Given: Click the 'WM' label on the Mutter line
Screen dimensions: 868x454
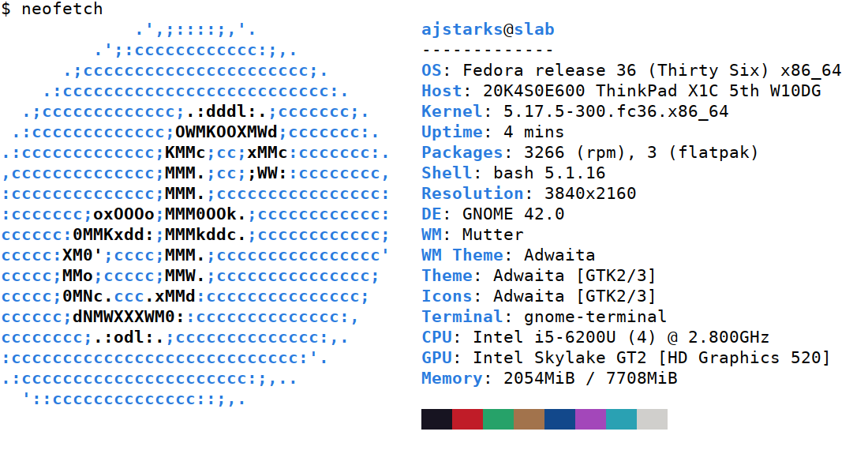Looking at the screenshot, I should click(x=431, y=235).
